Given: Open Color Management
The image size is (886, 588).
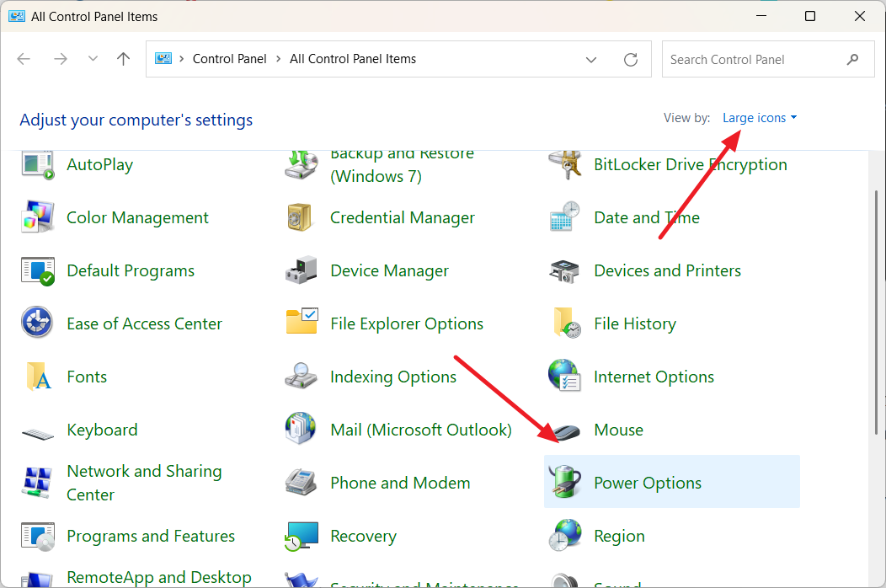Looking at the screenshot, I should (136, 217).
